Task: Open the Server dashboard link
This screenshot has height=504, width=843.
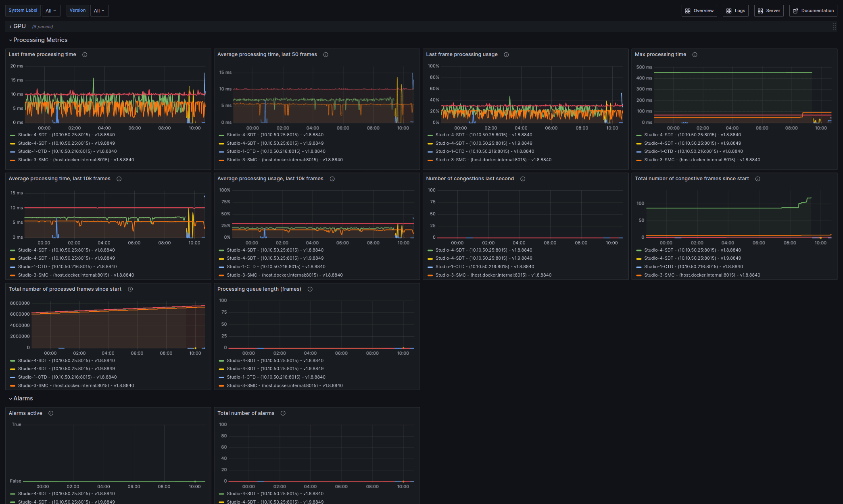Action: tap(768, 11)
